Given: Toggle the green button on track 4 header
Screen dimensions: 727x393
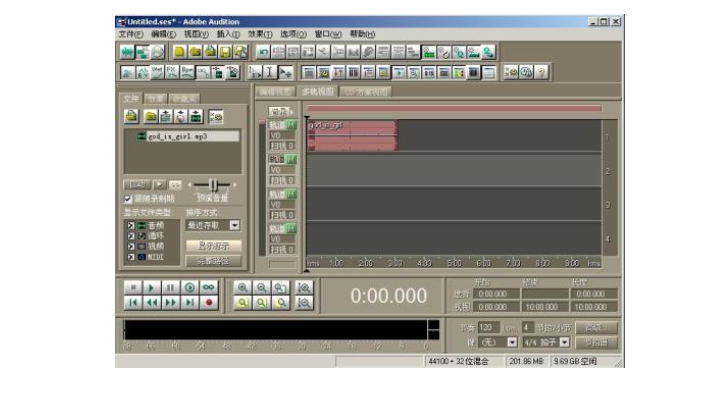Looking at the screenshot, I should click(291, 228).
